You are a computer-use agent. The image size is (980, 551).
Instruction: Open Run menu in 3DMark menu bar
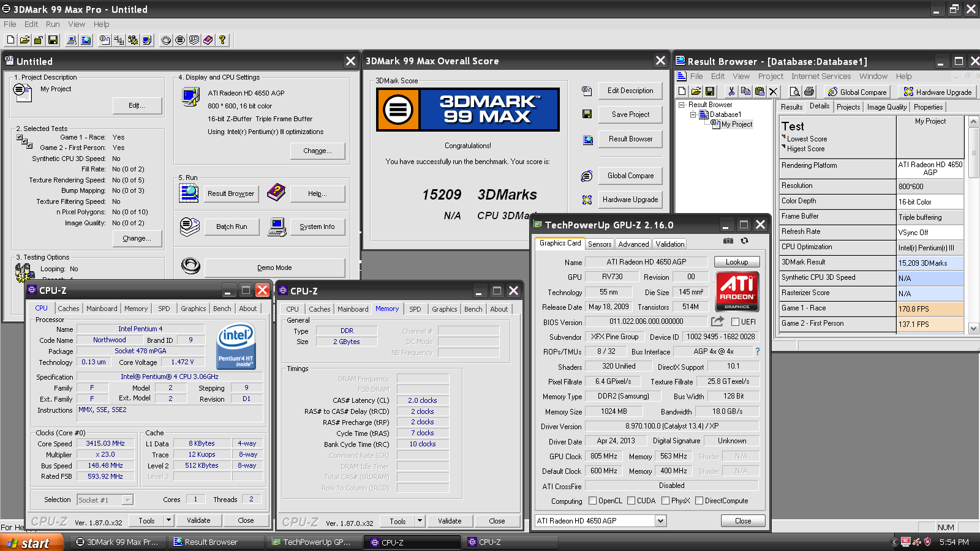click(53, 24)
